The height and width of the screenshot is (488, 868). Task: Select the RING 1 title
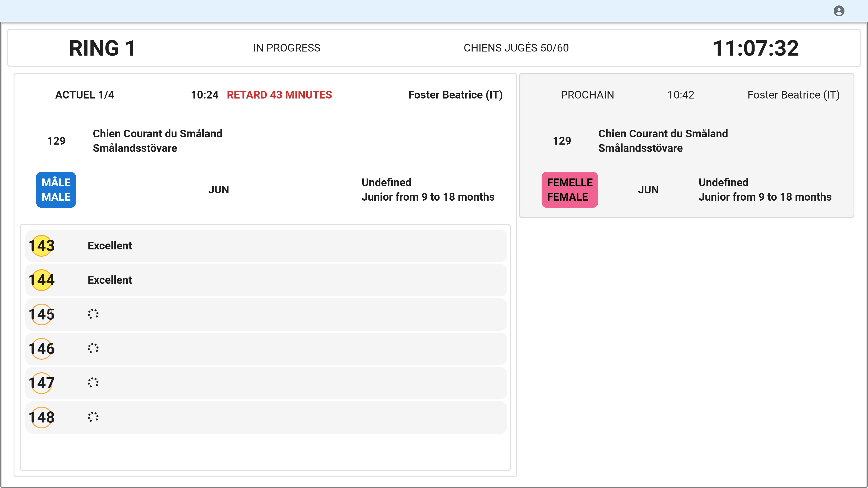(102, 48)
